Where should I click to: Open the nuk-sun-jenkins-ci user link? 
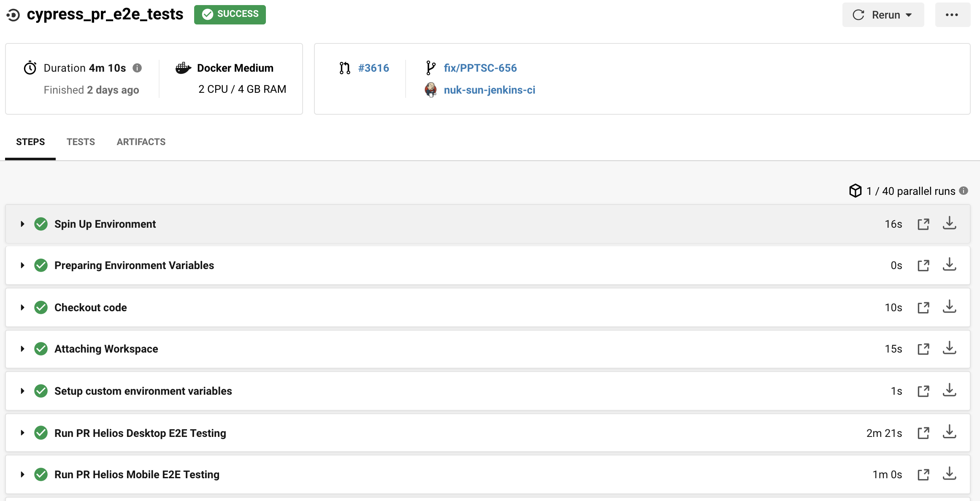pyautogui.click(x=489, y=90)
